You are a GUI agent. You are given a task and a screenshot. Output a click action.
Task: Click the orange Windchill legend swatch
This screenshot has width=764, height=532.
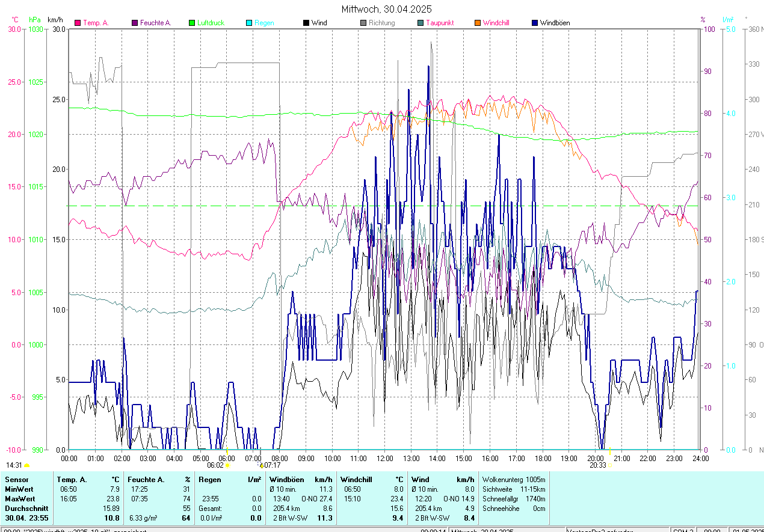(x=478, y=23)
